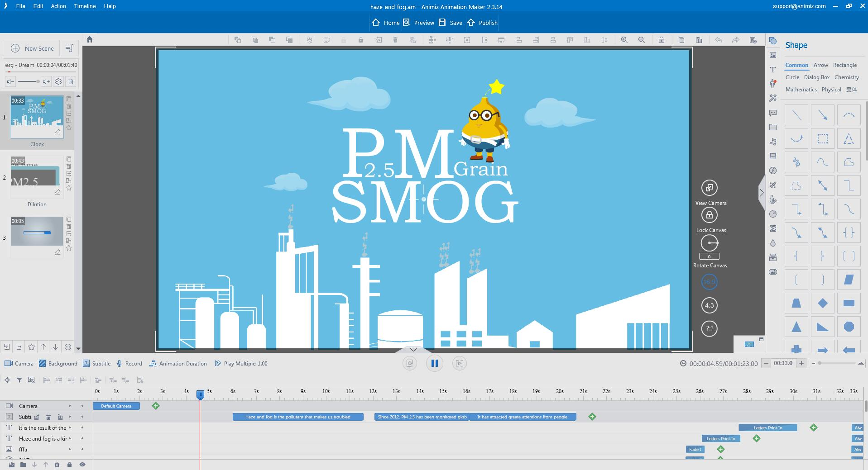Select the 4:3 aspect ratio
Viewport: 868px width, 470px height.
(x=710, y=305)
